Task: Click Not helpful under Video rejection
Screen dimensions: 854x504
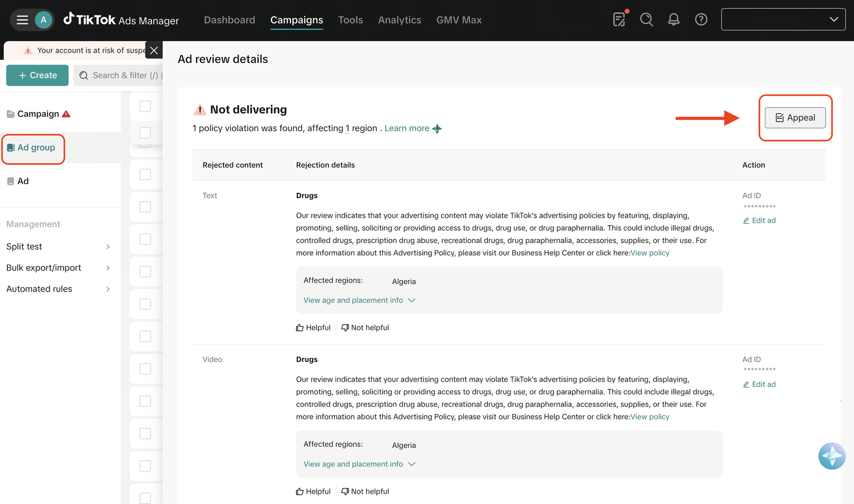Action: point(365,491)
